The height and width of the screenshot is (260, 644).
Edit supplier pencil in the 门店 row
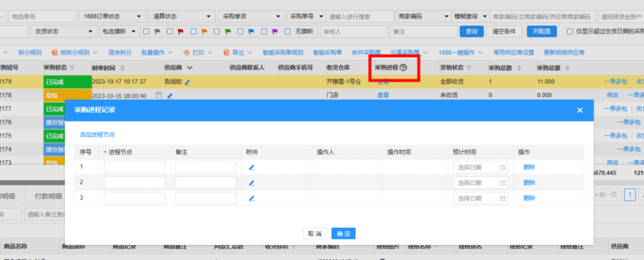click(169, 95)
